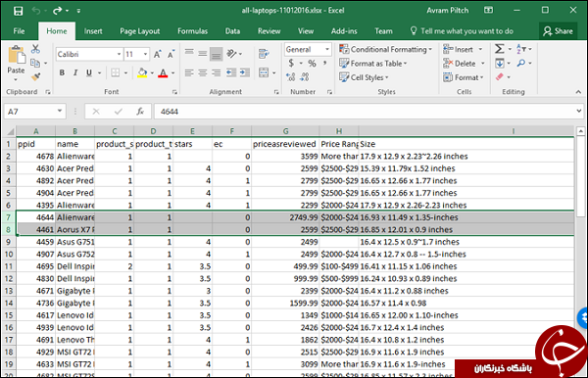Open the File tab

(19, 31)
